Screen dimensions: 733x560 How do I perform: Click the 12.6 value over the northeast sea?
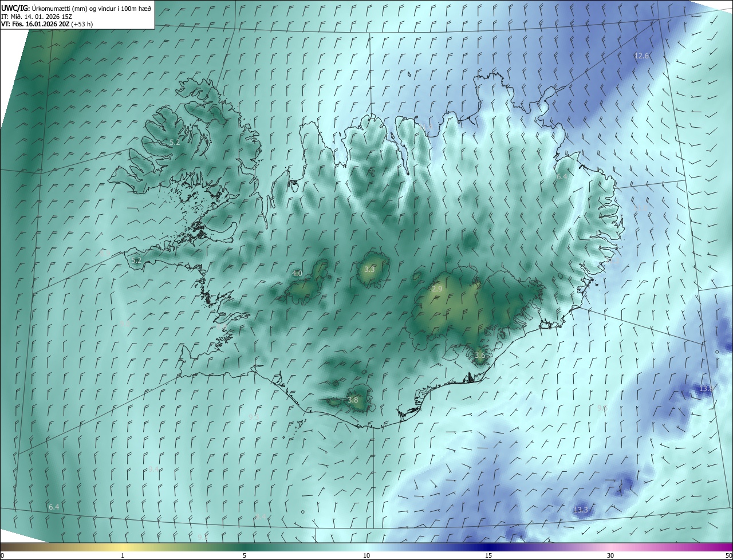pyautogui.click(x=641, y=56)
